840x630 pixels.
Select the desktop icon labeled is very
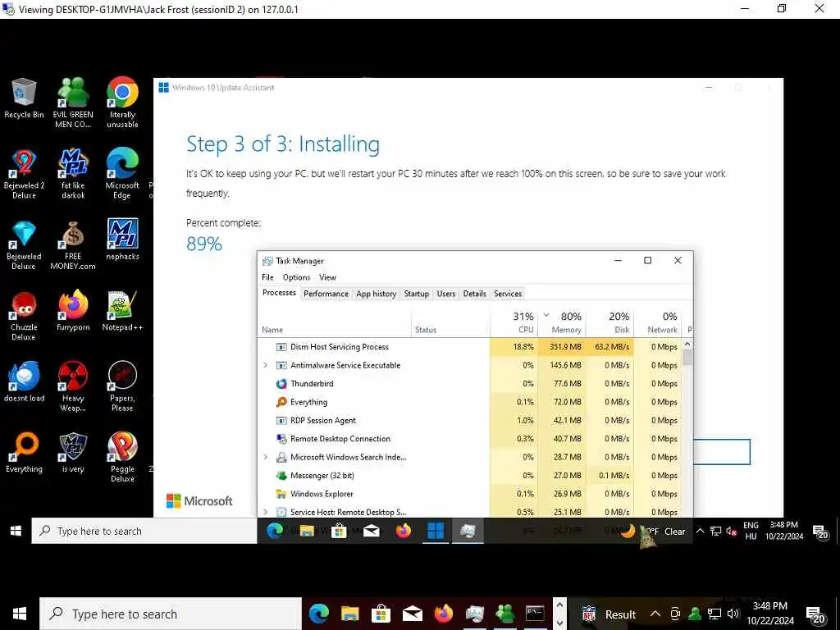pos(73,453)
